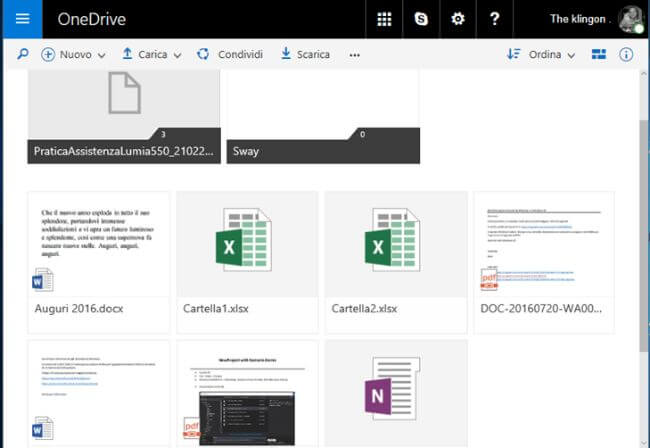The height and width of the screenshot is (448, 650).
Task: Expand the Ordina dropdown arrow
Action: (x=571, y=55)
